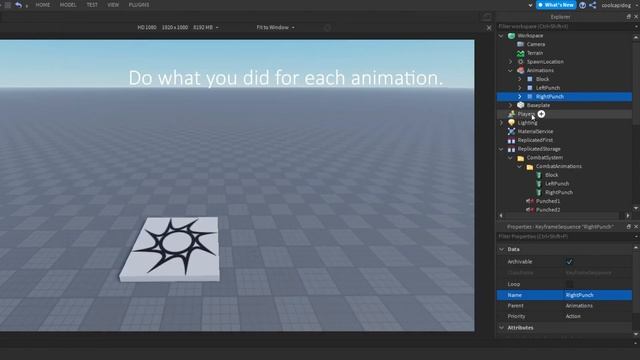
Task: Click the Block Animation object icon under CombatAnimations
Action: pyautogui.click(x=539, y=175)
